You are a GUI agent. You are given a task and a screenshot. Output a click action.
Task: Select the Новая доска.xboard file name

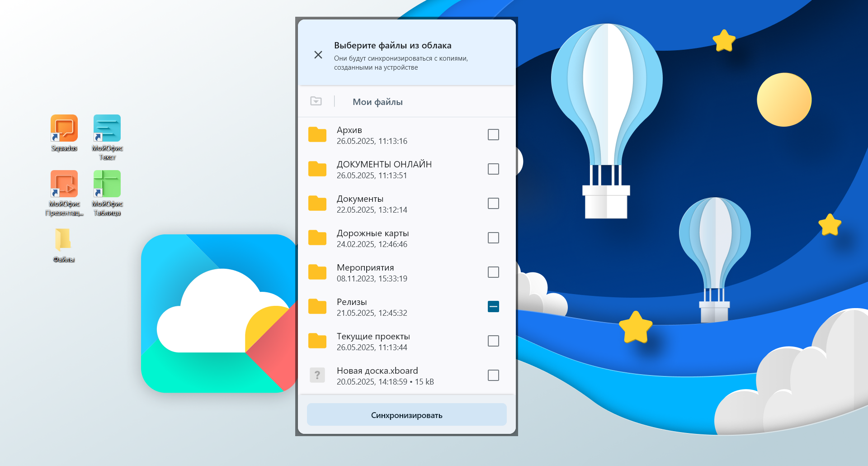point(377,371)
